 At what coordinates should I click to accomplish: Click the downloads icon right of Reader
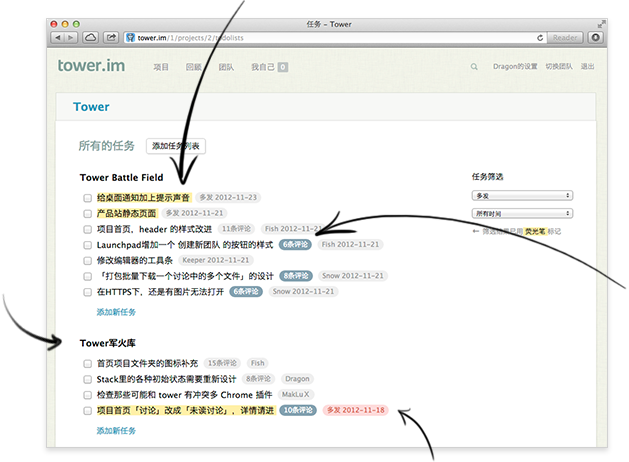pos(595,37)
